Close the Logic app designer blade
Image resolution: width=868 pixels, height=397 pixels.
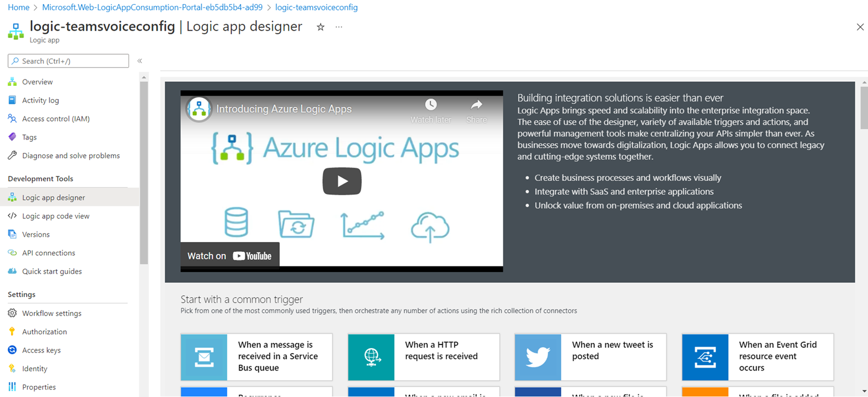(860, 27)
